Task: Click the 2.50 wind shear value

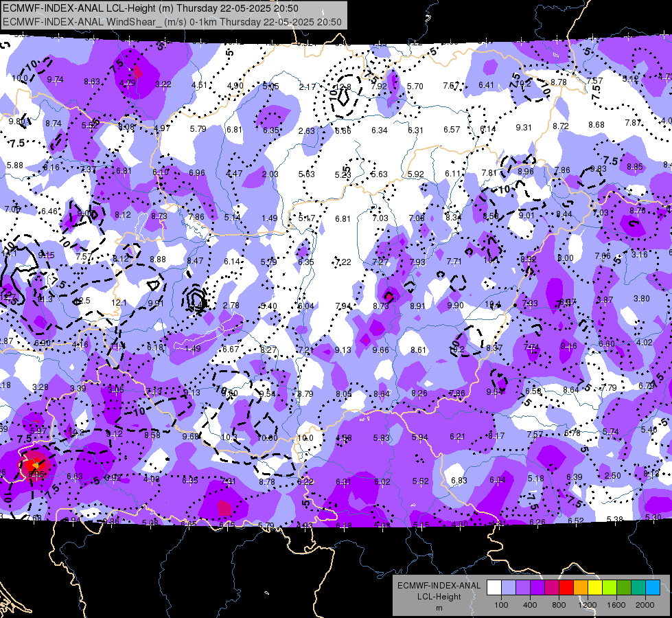Action: [613, 476]
